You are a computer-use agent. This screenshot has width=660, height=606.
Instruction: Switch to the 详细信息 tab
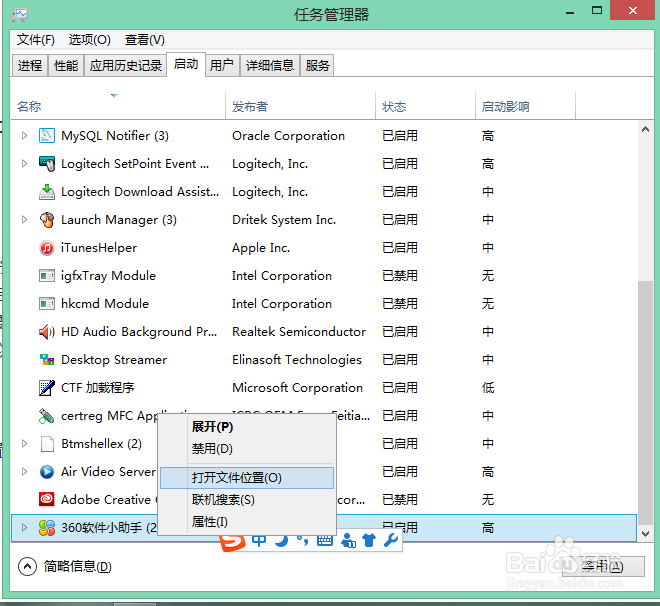coord(270,66)
